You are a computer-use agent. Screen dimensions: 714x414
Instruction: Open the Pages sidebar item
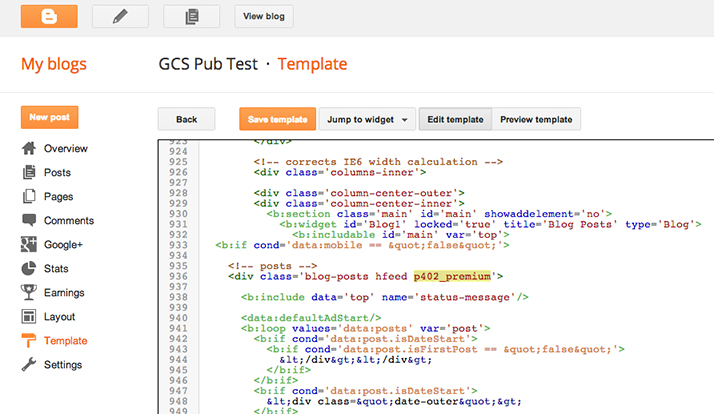click(58, 196)
